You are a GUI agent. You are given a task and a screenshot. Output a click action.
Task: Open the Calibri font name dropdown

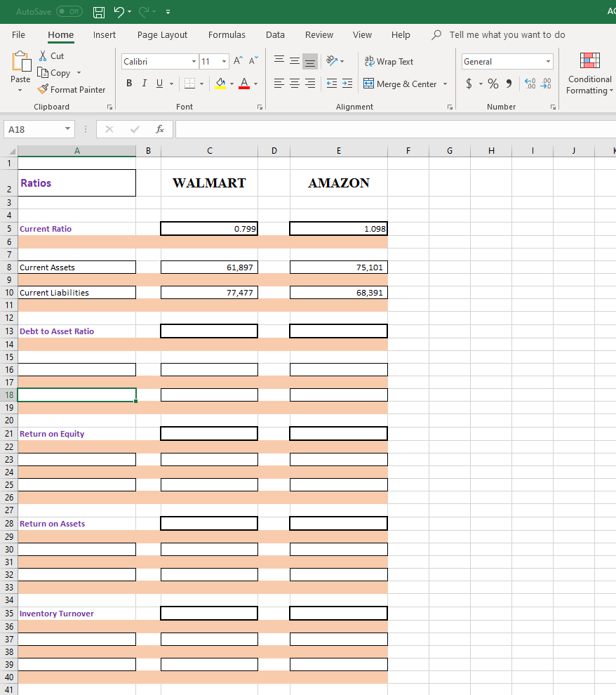pyautogui.click(x=194, y=61)
